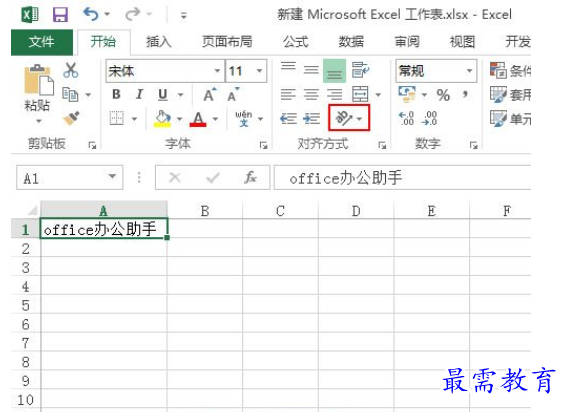Open the 字体 dialog launcher

264,145
